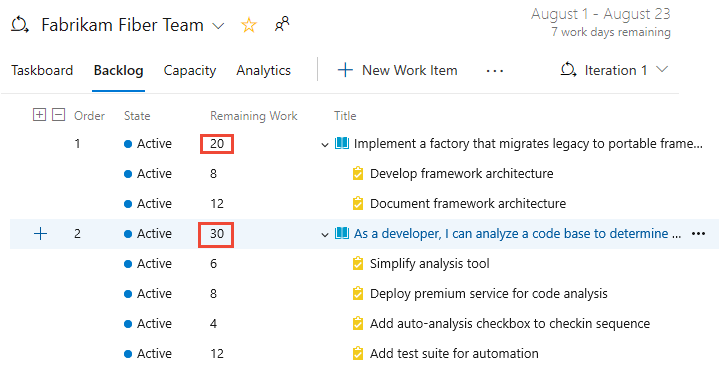This screenshot has width=719, height=369.
Task: Click Remaining Work 12 for Document framework
Action: 217,204
